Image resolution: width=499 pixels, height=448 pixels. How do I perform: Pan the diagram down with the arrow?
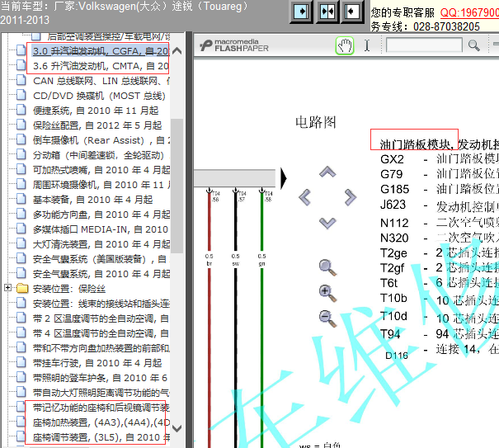327,223
